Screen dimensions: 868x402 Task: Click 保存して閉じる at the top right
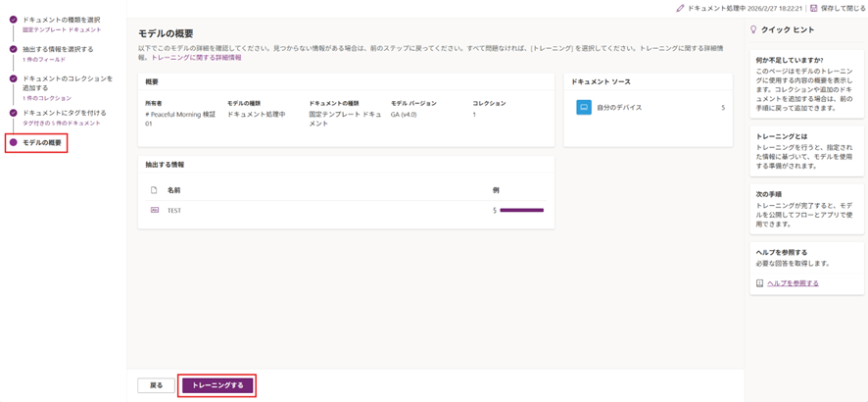coord(844,8)
